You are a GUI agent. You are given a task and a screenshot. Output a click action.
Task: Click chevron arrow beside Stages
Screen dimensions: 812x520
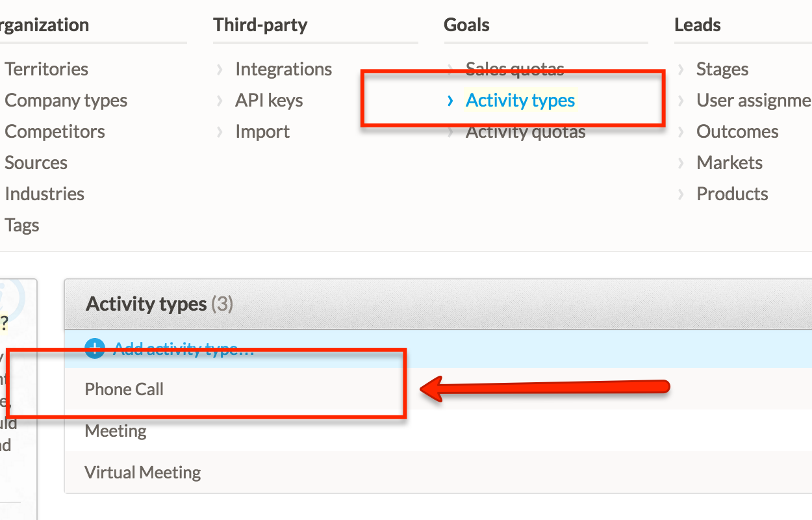[681, 70]
